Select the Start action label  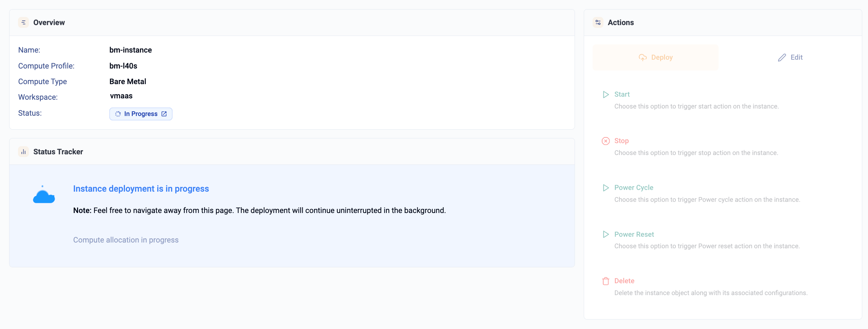[x=622, y=94]
